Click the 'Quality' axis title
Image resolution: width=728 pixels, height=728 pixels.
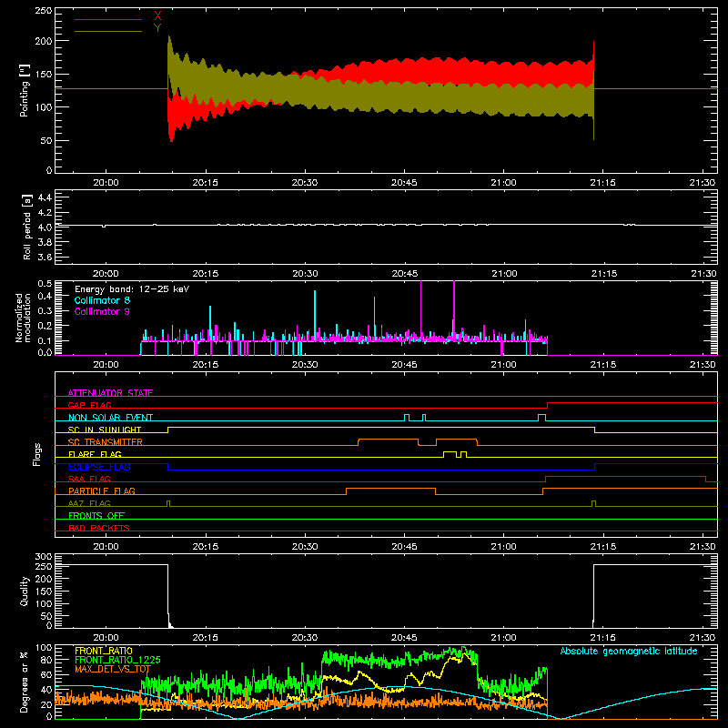(25, 591)
